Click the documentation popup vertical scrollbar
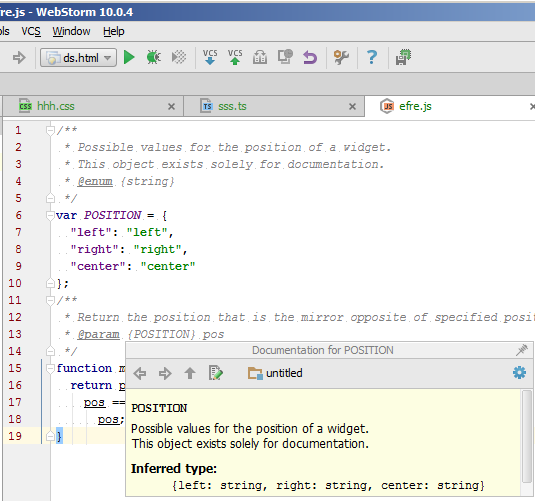Screen dimensions: 535x501 (527, 437)
